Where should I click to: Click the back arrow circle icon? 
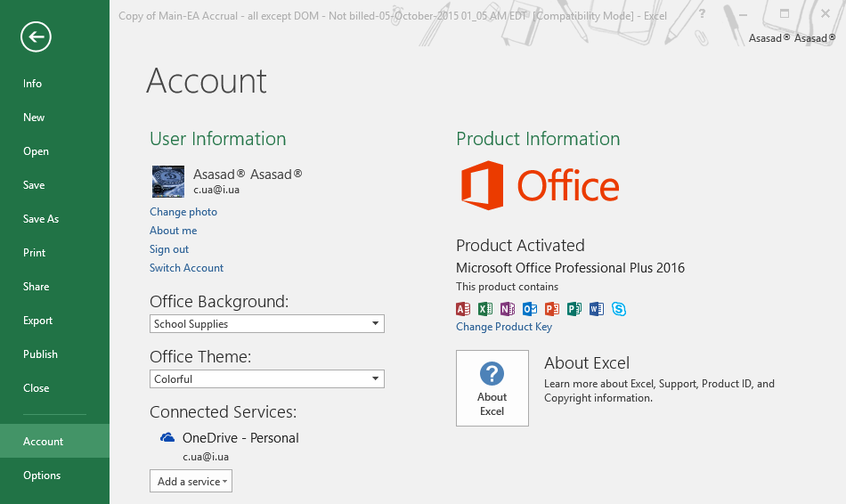coord(37,37)
